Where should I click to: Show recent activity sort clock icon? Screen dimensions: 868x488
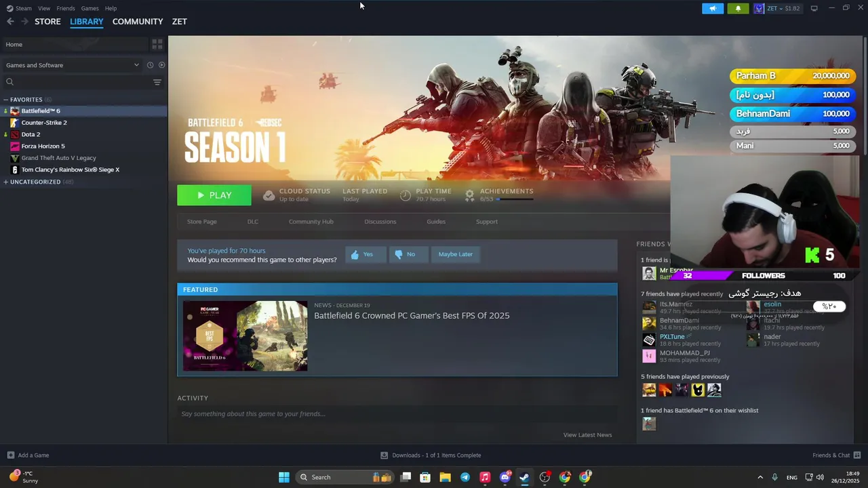pyautogui.click(x=150, y=65)
